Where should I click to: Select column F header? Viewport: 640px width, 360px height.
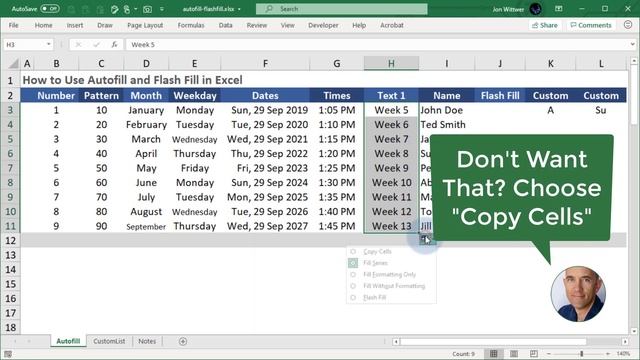[x=265, y=63]
